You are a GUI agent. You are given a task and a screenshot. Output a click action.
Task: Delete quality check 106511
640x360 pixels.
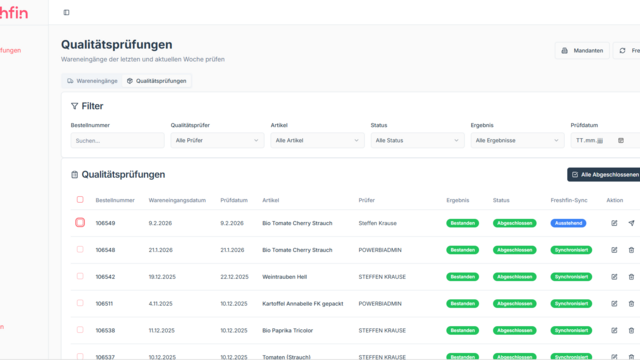point(631,304)
